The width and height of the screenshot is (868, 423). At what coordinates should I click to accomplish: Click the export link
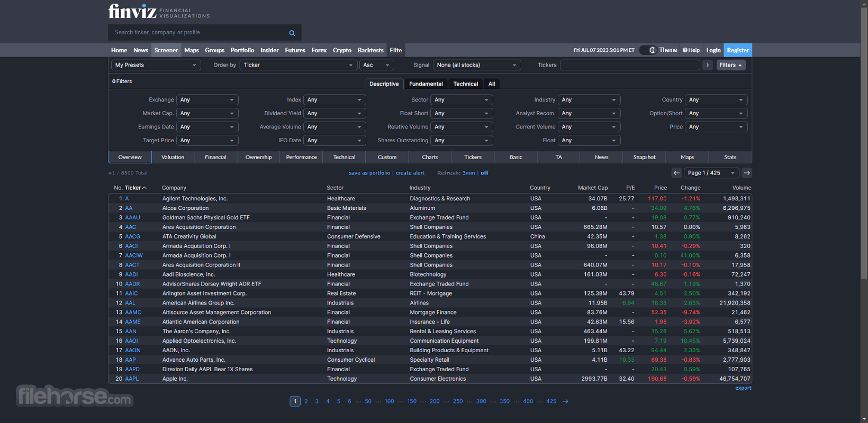[743, 388]
